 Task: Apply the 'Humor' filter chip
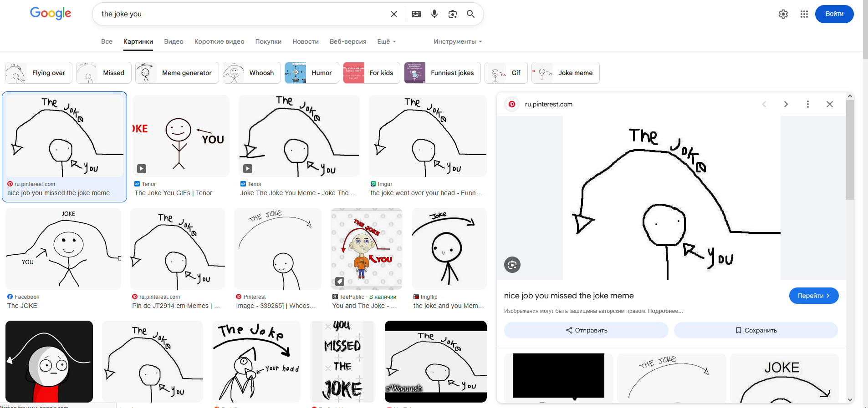point(312,73)
